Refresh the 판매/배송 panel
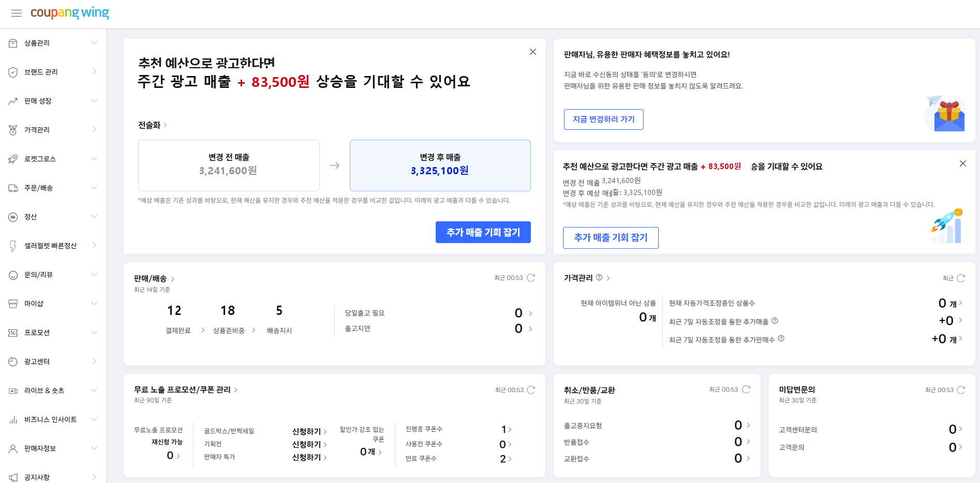The width and height of the screenshot is (980, 483). point(531,278)
